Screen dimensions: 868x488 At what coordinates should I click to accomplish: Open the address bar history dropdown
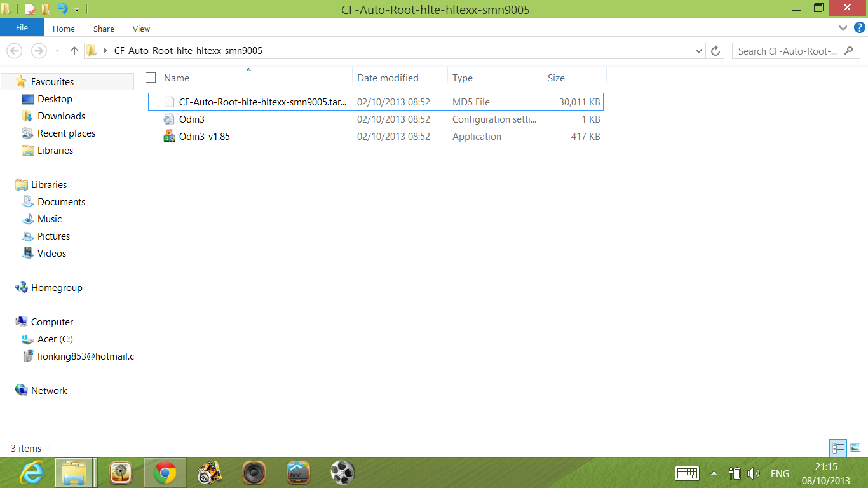pyautogui.click(x=699, y=51)
